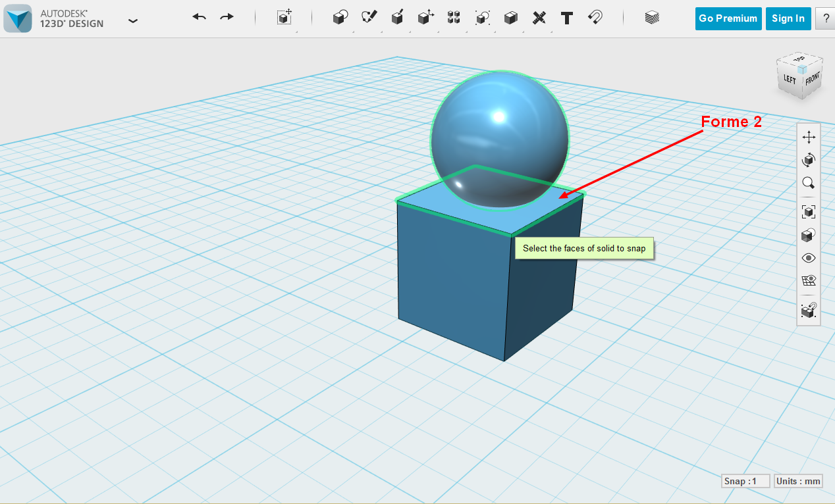835x504 pixels.
Task: Redo the last action
Action: pos(227,17)
